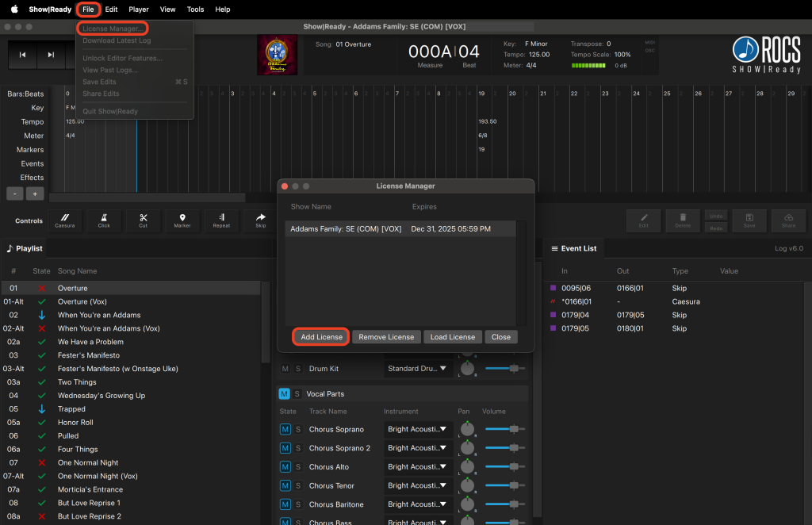Click the Edit pencil icon
Viewport: 812px width, 525px height.
tap(644, 220)
